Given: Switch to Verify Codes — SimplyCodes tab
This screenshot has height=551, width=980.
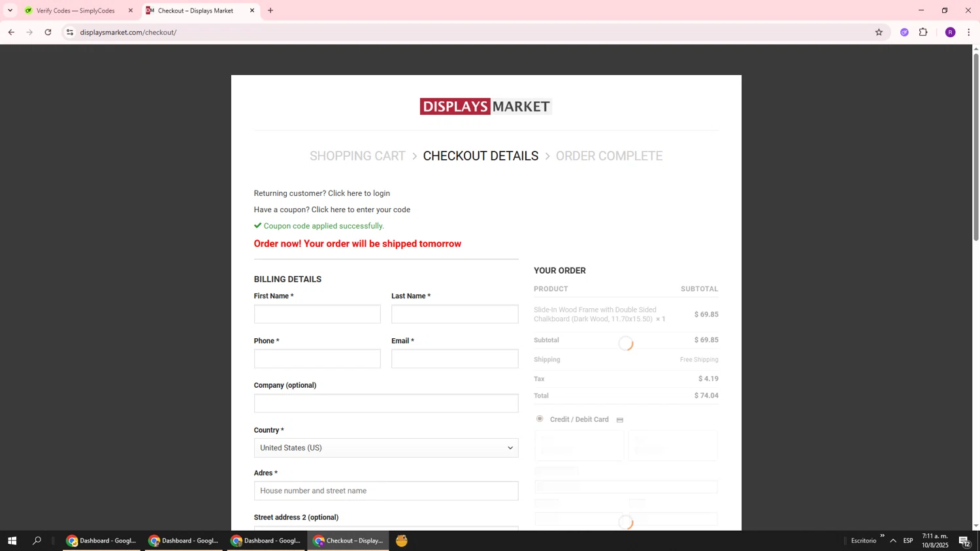Looking at the screenshot, I should [75, 10].
